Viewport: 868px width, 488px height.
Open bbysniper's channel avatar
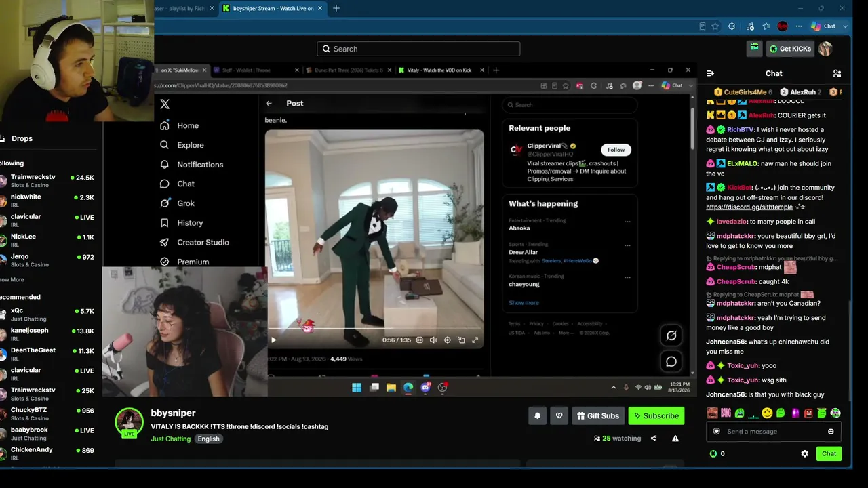(129, 422)
